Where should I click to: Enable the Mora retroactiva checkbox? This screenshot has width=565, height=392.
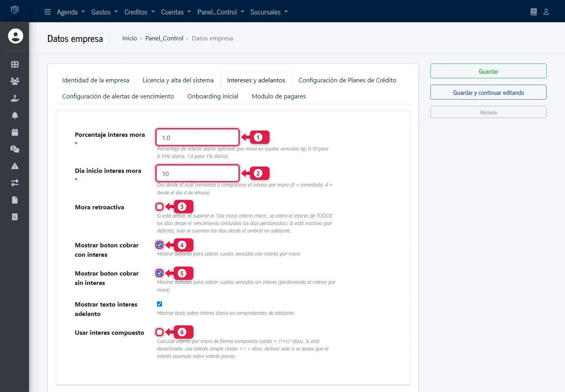click(x=160, y=207)
